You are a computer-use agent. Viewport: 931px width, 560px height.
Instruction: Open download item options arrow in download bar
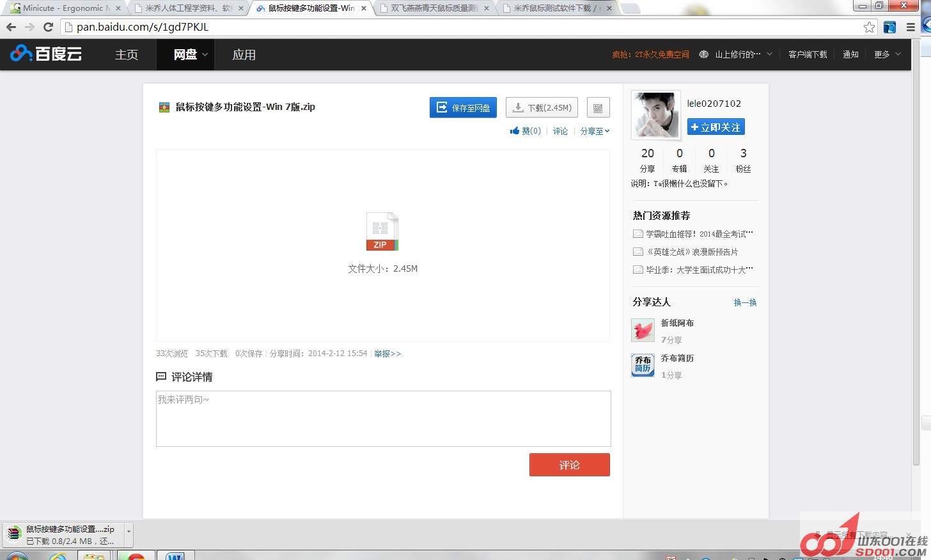(129, 532)
